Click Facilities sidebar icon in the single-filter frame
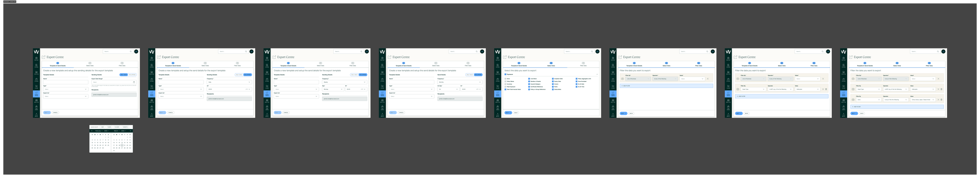Screen dimensions: 980x178 (613, 72)
